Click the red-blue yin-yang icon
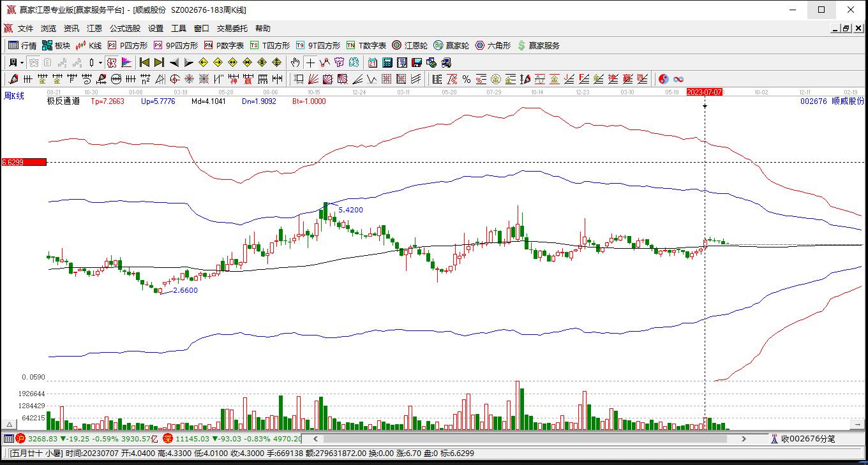The width and height of the screenshot is (868, 465). (x=664, y=79)
